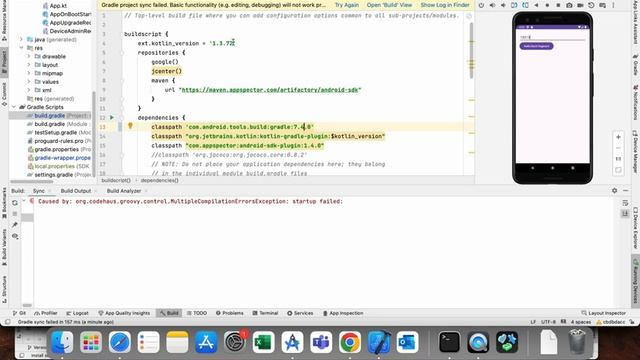Open the App Quality Insights tool window
Screen dimensions: 640x360
point(124,313)
